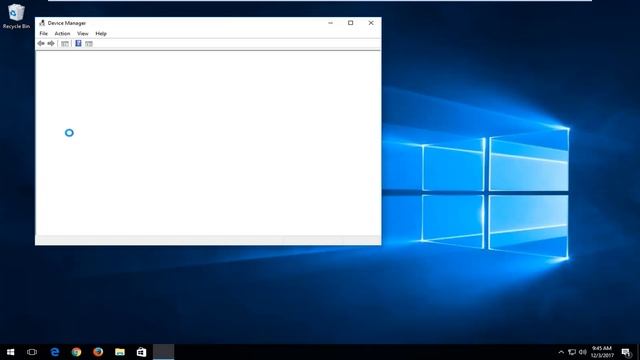Click the Show/Hide Action Pane toolbar icon

point(89,44)
